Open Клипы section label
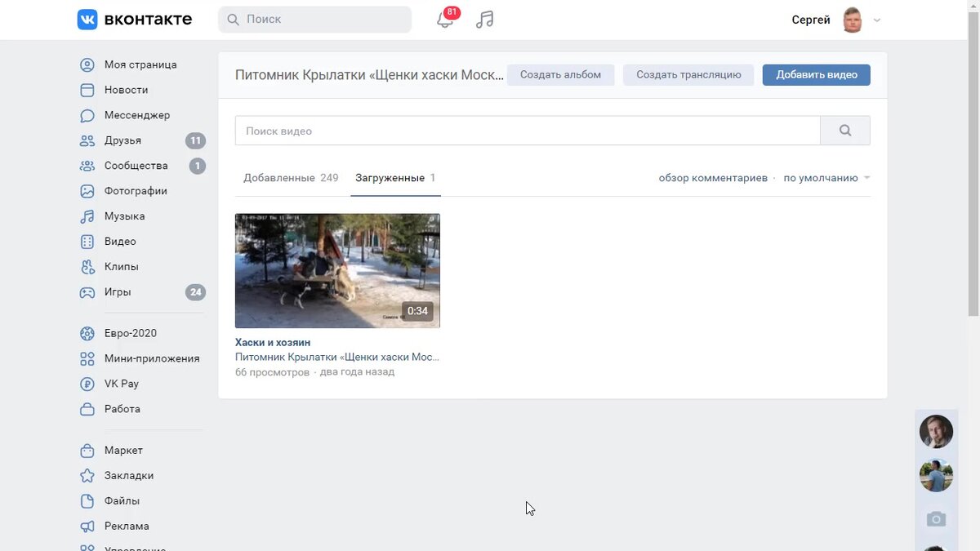 point(122,267)
